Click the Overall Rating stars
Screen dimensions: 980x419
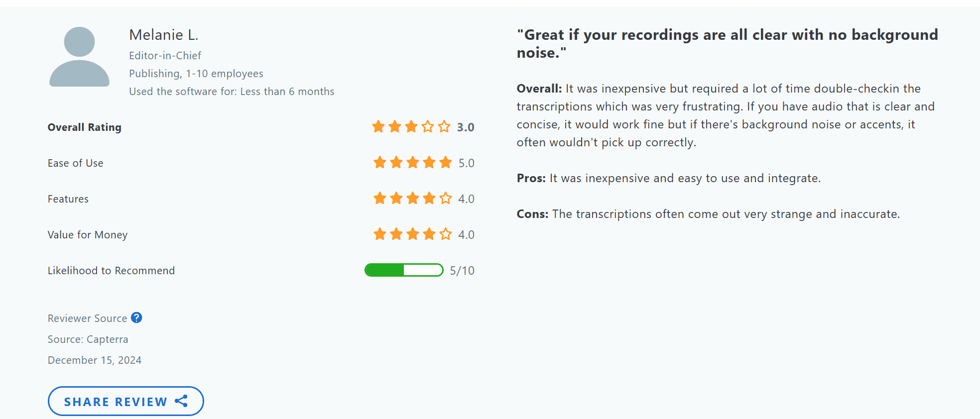pyautogui.click(x=411, y=127)
